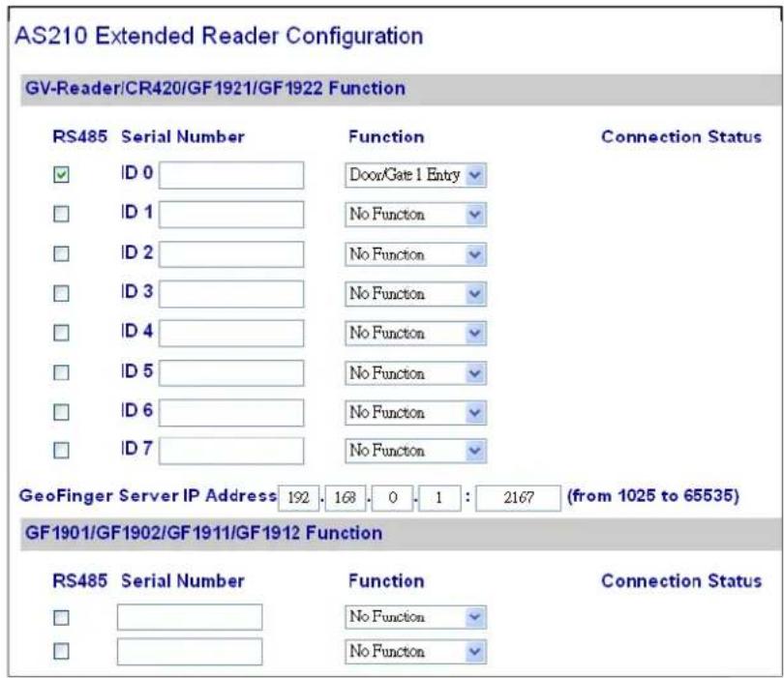Click the first IP octet field showing 192
Image resolution: width=784 pixels, height=678 pixels.
pyautogui.click(x=298, y=498)
